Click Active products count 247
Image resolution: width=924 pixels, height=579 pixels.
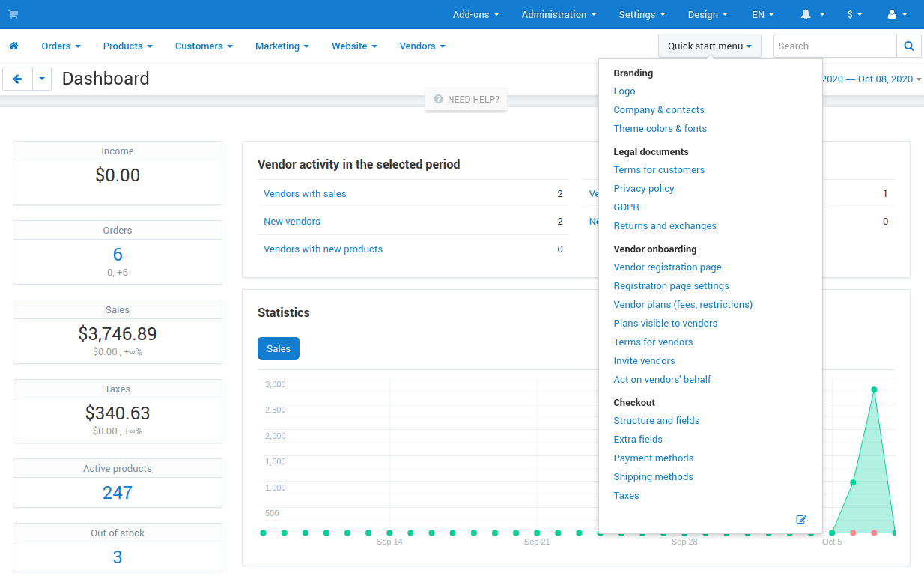click(x=118, y=492)
